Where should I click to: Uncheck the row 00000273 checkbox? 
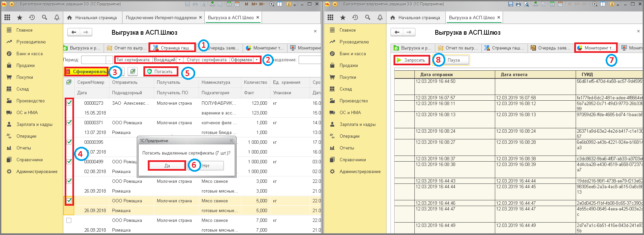(x=69, y=103)
